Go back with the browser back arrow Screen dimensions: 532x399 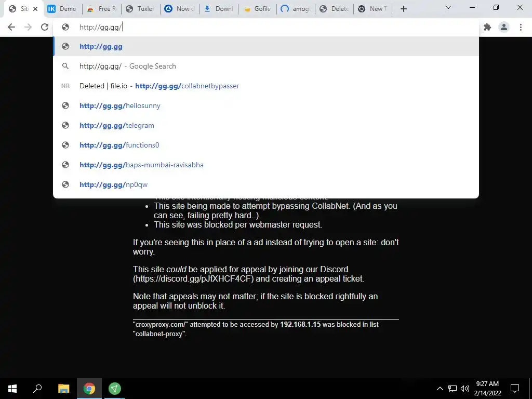click(11, 27)
